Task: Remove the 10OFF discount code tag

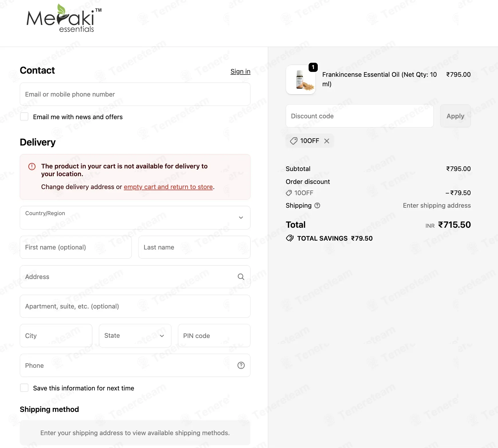Action: [327, 141]
